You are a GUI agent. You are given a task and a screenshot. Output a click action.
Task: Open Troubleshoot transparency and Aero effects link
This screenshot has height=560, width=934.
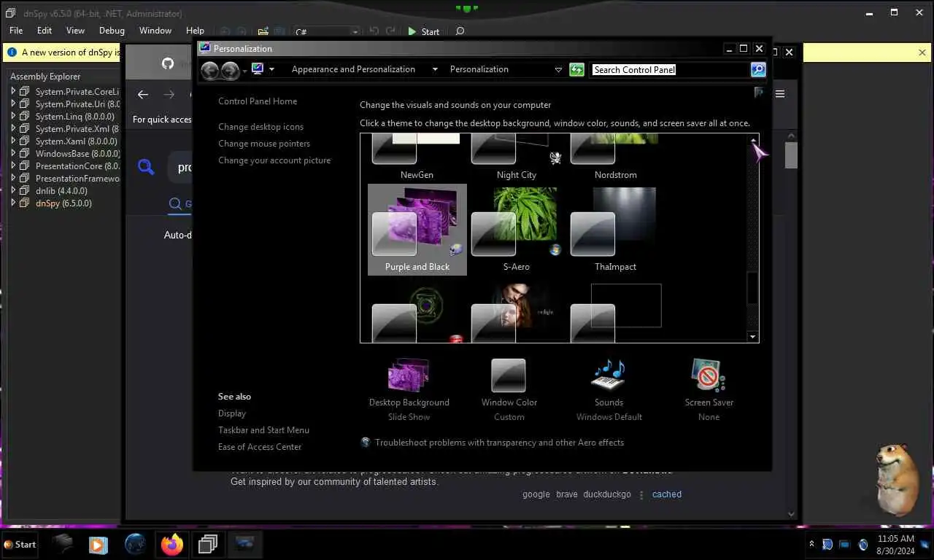[x=499, y=443]
